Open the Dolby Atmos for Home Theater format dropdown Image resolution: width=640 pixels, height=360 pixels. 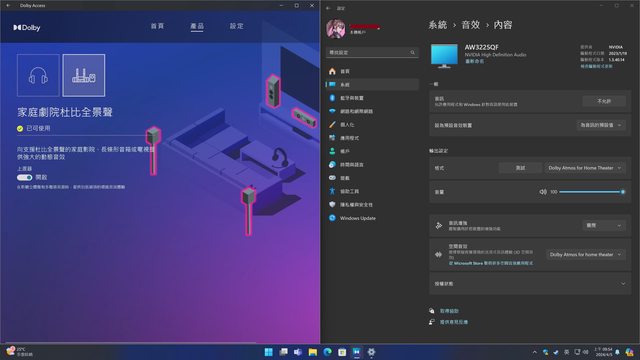tap(585, 168)
